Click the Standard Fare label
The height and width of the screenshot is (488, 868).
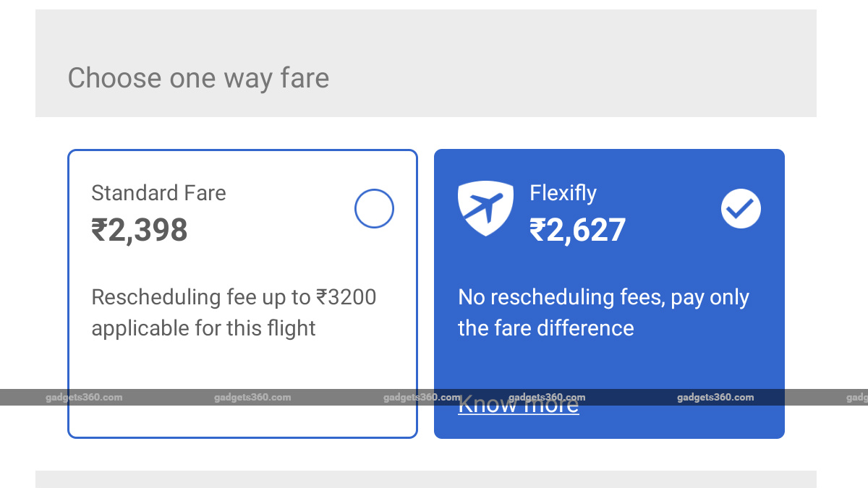[x=158, y=193]
